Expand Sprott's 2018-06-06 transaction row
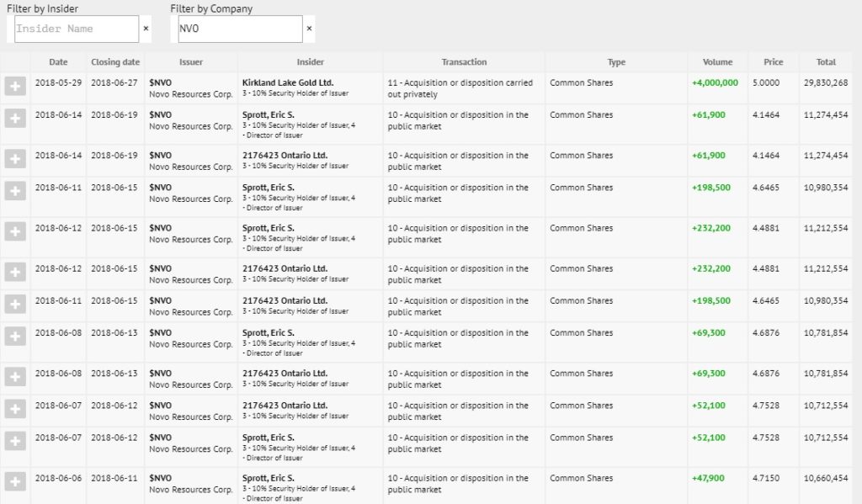 (x=15, y=481)
